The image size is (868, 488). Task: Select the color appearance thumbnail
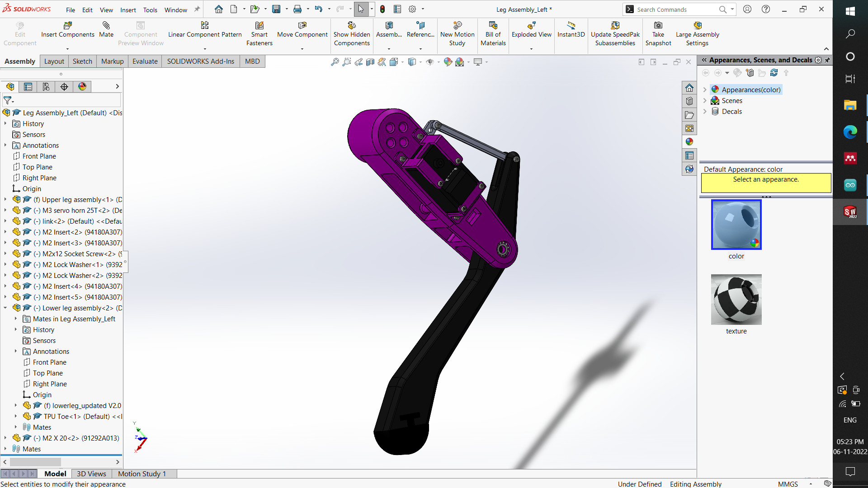pos(736,225)
